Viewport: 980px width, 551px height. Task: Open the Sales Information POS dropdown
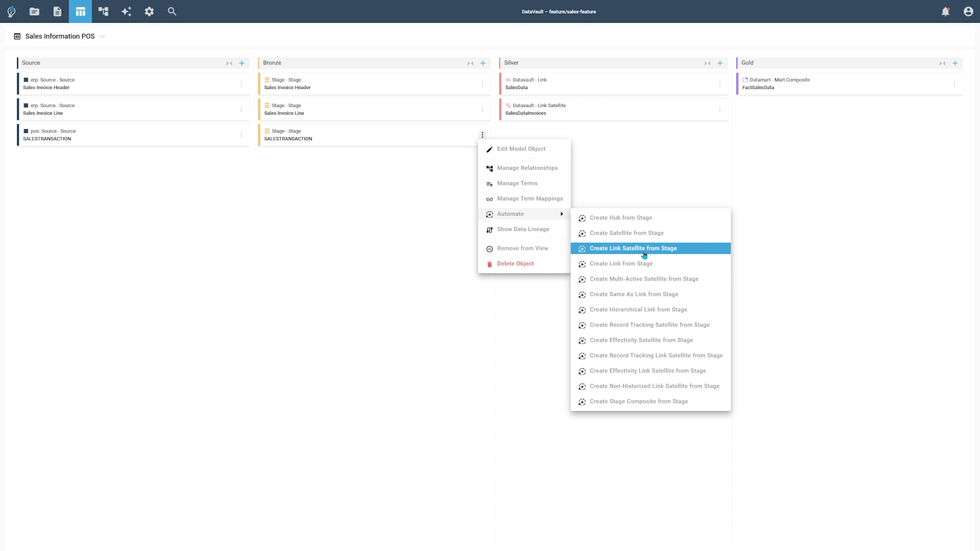102,36
